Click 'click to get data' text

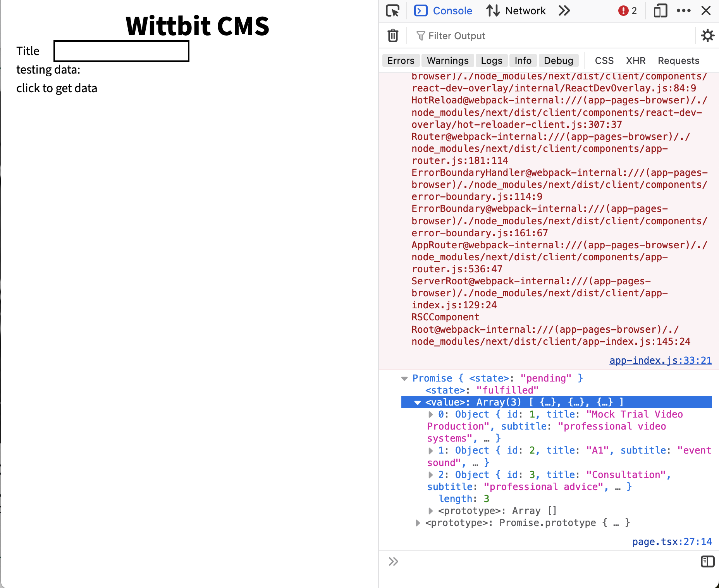57,88
